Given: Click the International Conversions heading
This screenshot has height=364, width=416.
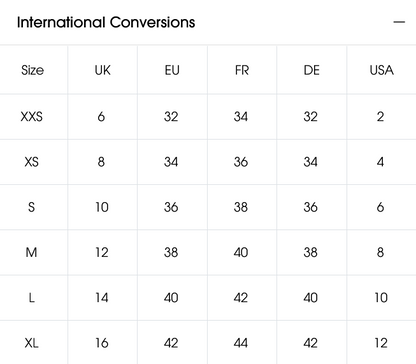Looking at the screenshot, I should tap(106, 22).
